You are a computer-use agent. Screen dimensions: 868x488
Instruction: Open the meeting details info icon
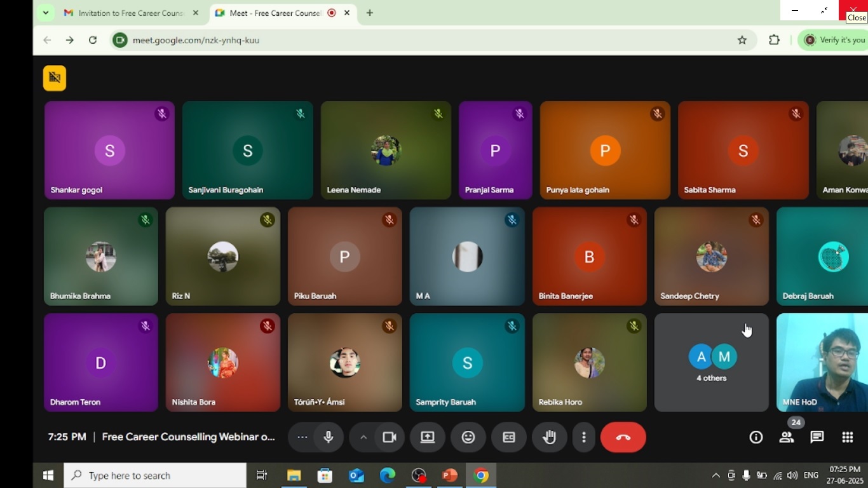click(x=756, y=437)
